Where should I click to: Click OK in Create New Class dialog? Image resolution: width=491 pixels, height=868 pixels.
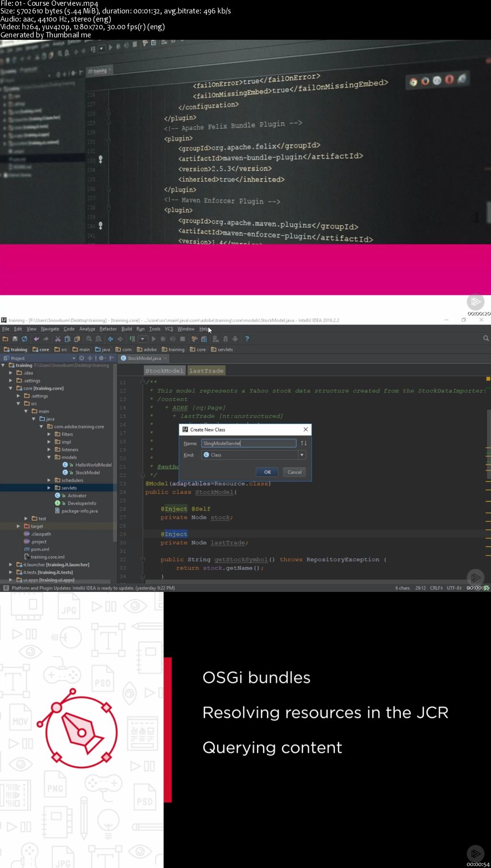click(268, 472)
